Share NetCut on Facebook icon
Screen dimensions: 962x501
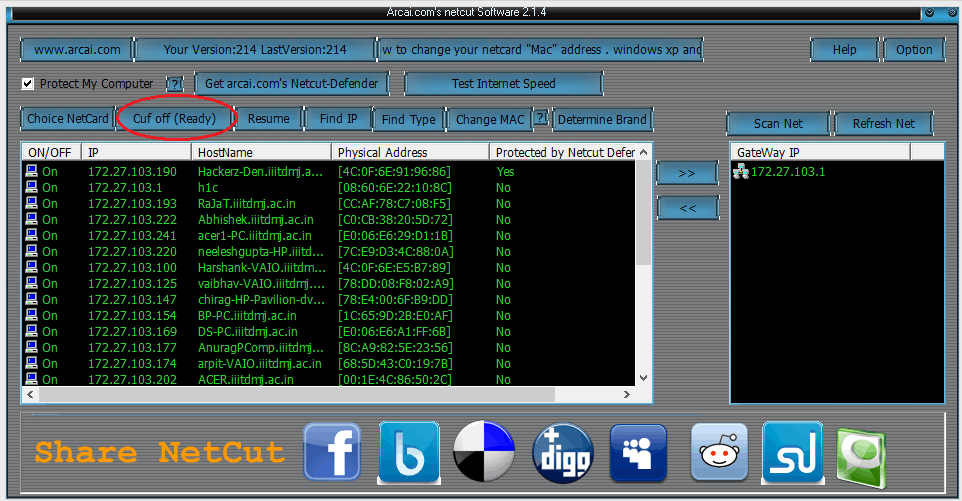click(x=332, y=451)
